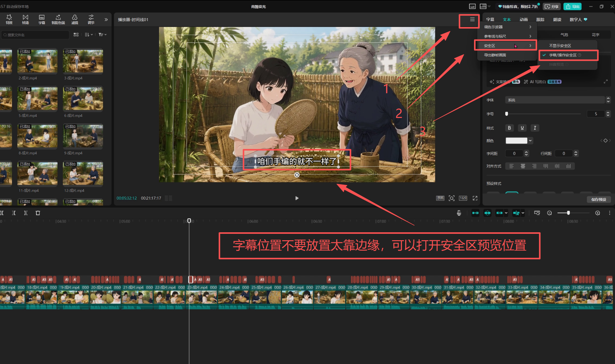
Task: Click the 保存预设 button
Action: click(598, 200)
